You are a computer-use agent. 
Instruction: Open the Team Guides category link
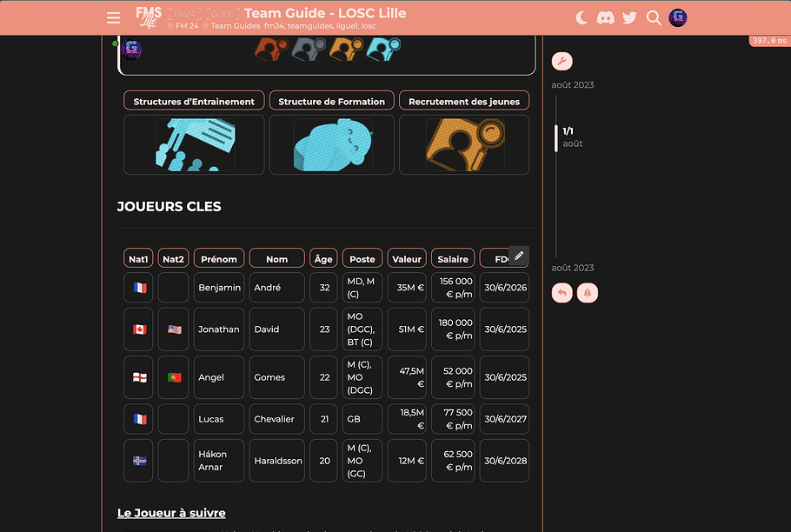point(235,26)
